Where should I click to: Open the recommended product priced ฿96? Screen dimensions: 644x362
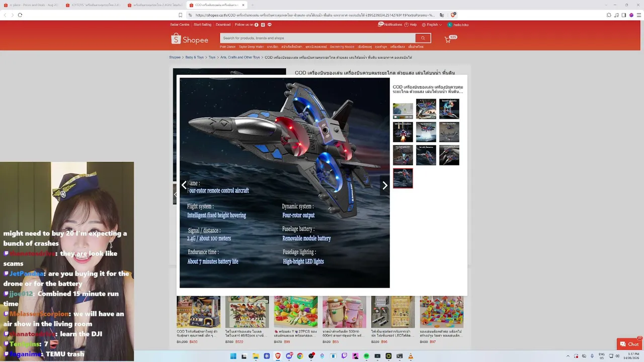pyautogui.click(x=393, y=319)
